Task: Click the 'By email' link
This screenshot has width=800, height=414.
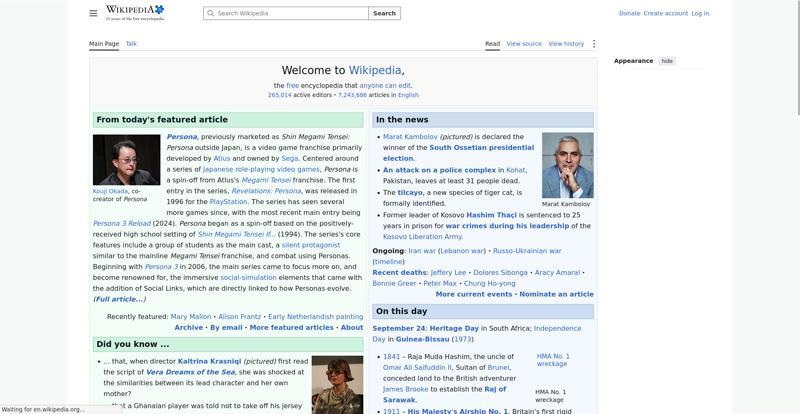Action: (x=226, y=327)
